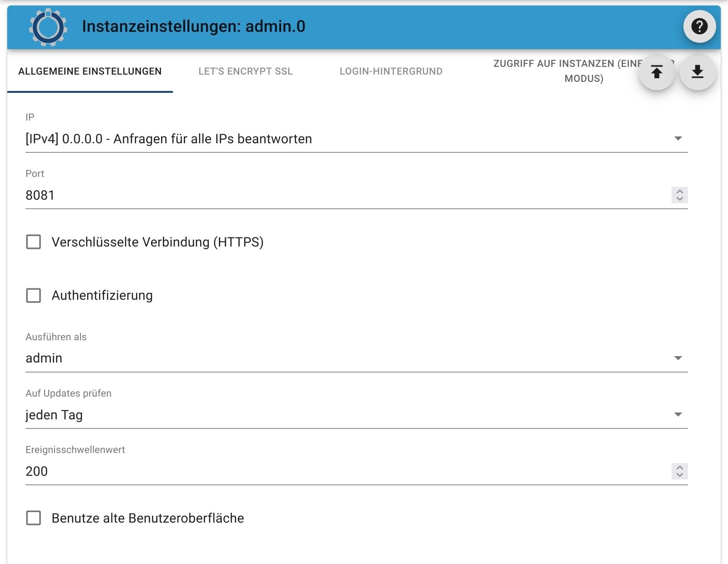728x564 pixels.
Task: Decrease Ereignisschwellenwert using down arrow
Action: point(680,475)
